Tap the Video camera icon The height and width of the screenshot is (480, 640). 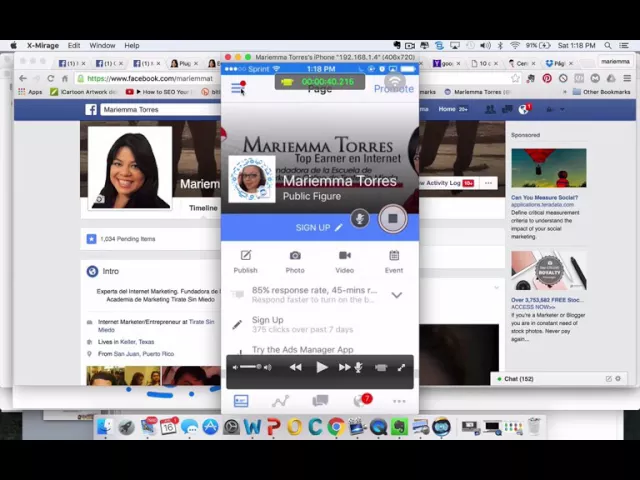pyautogui.click(x=344, y=262)
